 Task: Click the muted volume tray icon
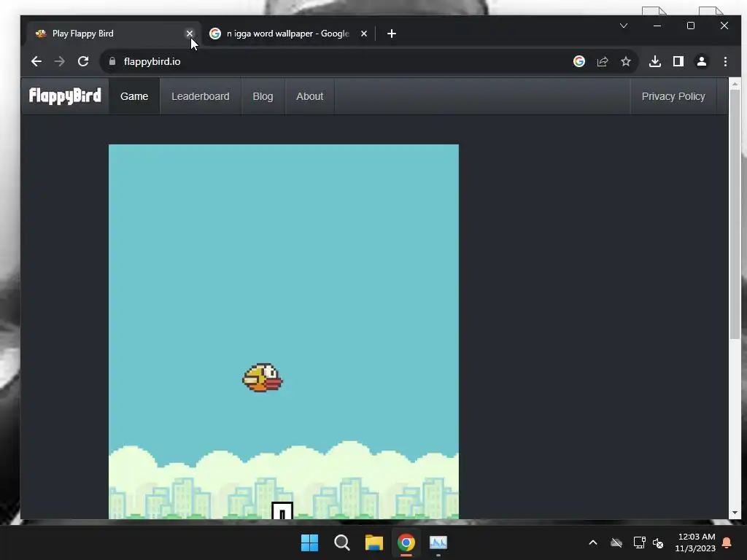[x=658, y=542]
